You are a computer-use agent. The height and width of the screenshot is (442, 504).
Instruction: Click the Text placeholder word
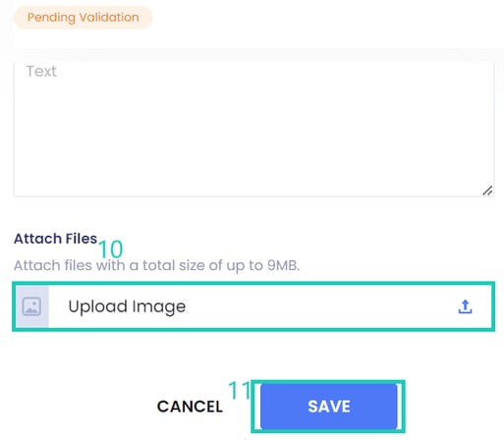tap(41, 71)
